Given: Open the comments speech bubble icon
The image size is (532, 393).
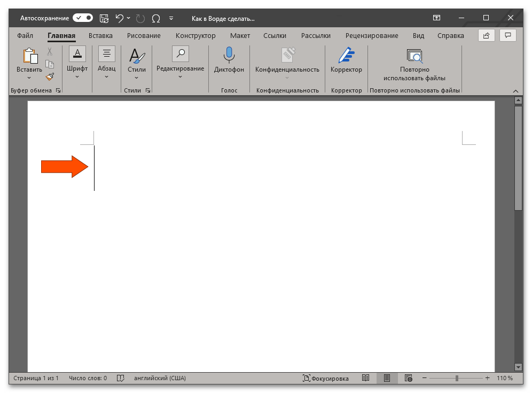Looking at the screenshot, I should click(x=507, y=36).
